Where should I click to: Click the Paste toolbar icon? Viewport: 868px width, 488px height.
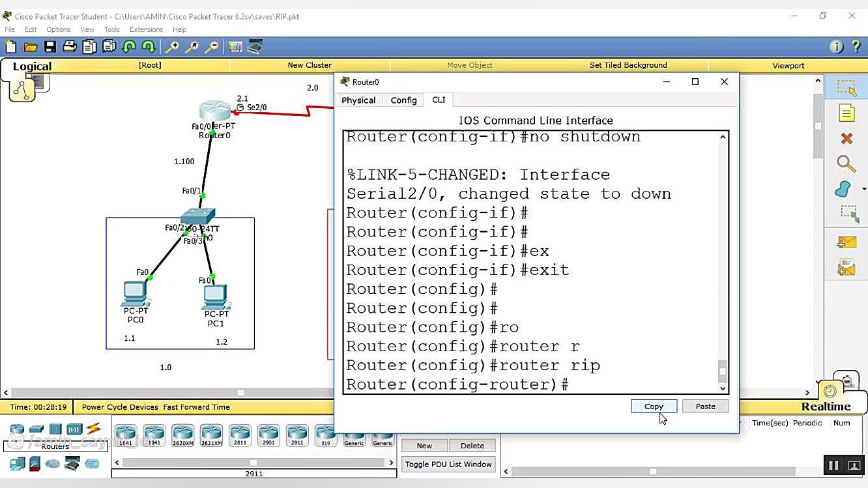[x=109, y=46]
